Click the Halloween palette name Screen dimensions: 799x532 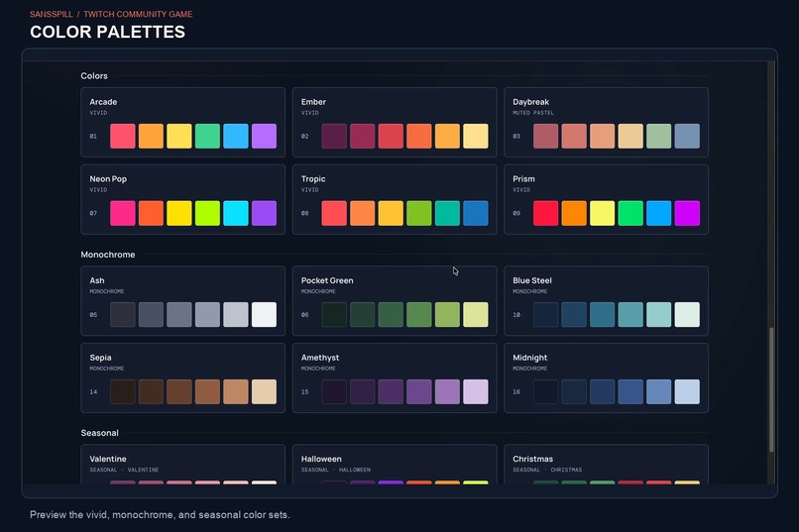pos(321,459)
